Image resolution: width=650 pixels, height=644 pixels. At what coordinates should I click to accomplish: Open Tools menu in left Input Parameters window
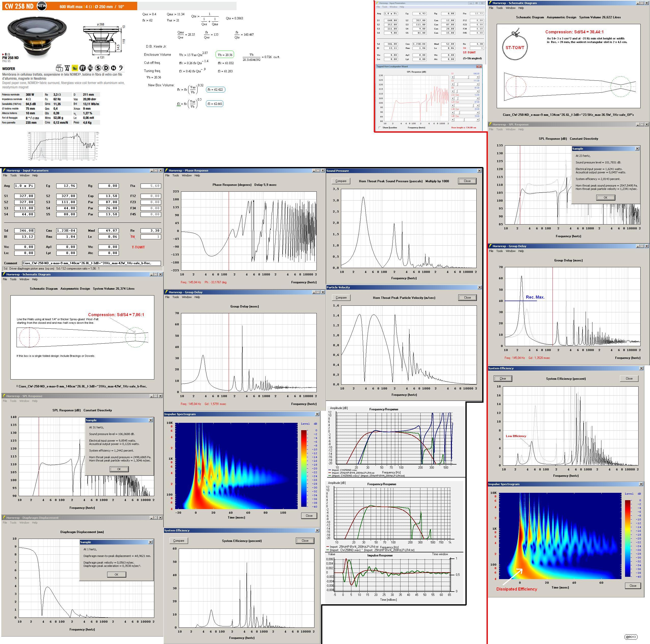[x=13, y=175]
